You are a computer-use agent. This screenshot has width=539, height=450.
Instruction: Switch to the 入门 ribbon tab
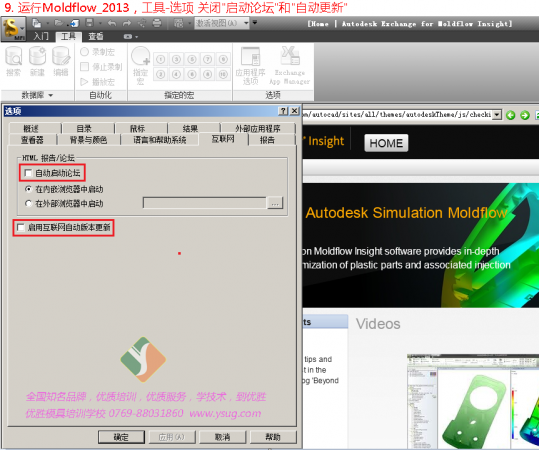coord(41,36)
